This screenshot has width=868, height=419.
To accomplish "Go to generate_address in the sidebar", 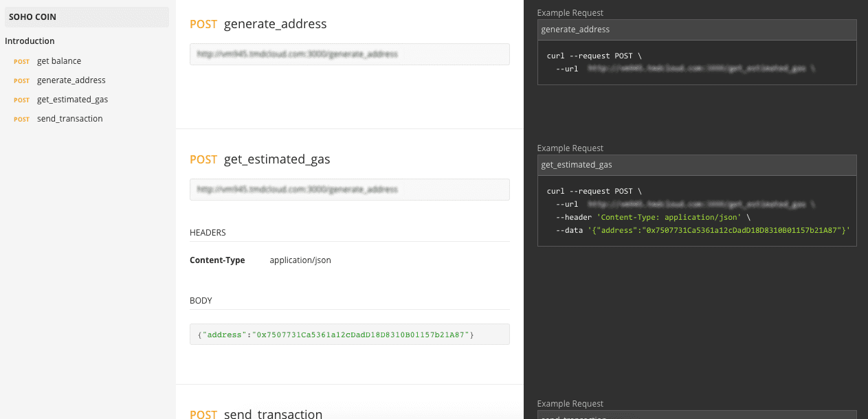I will click(71, 80).
